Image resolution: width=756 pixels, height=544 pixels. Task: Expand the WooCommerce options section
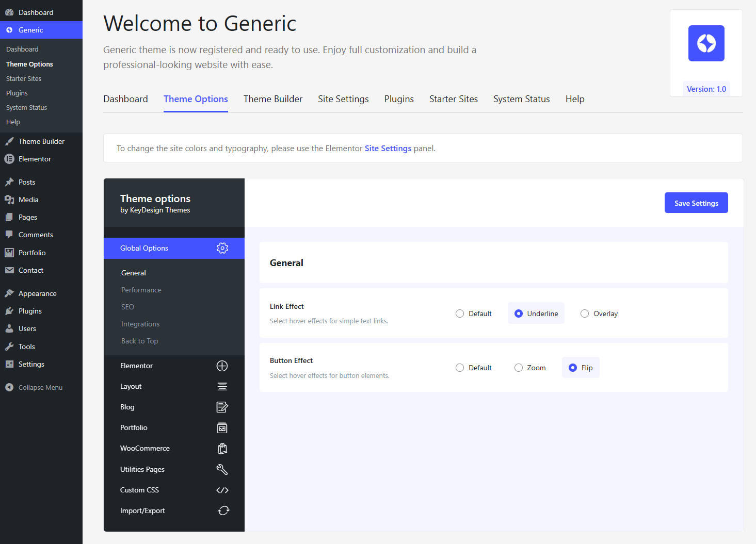coord(174,449)
